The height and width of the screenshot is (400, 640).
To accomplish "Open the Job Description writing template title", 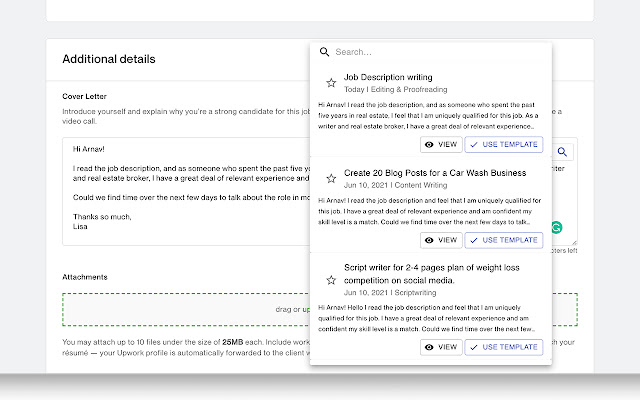I will pyautogui.click(x=388, y=77).
